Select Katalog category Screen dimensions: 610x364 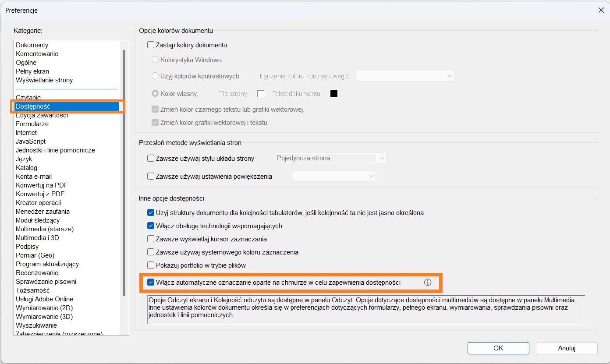[26, 168]
